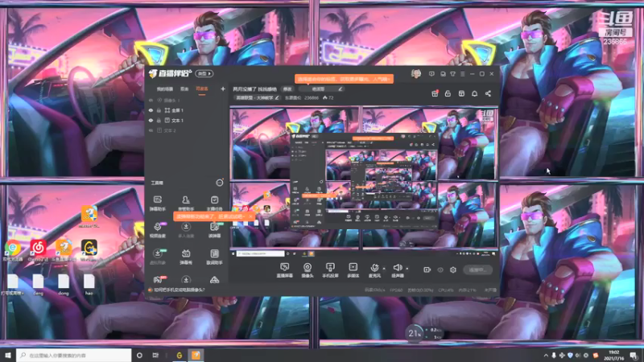The width and height of the screenshot is (644, 362).
Task: Click the share icon at top right
Action: pos(488,93)
